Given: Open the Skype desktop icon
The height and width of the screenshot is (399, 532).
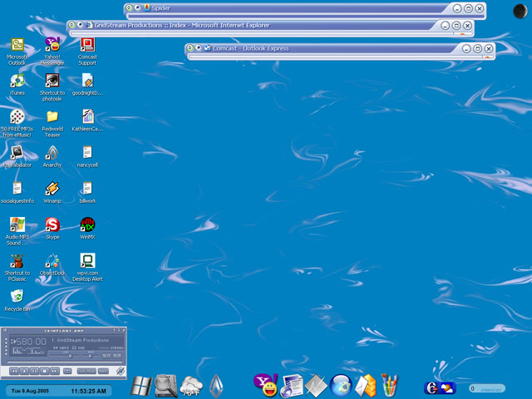Looking at the screenshot, I should click(x=52, y=224).
